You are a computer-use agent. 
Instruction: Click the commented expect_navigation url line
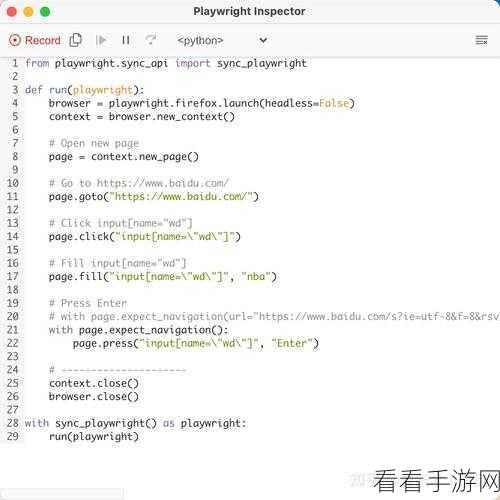click(x=274, y=316)
